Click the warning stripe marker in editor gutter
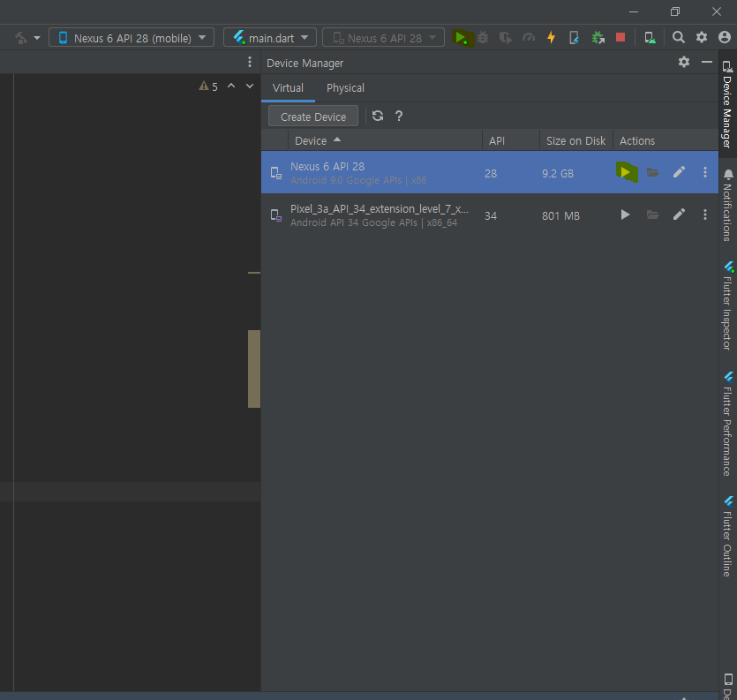 (x=254, y=272)
